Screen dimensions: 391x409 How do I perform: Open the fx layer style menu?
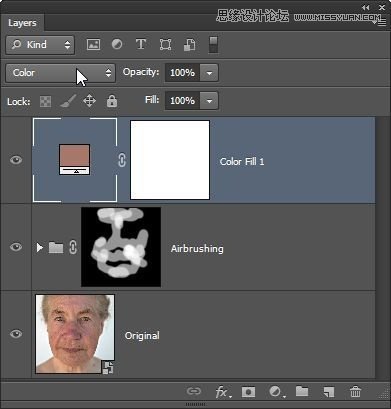(222, 392)
